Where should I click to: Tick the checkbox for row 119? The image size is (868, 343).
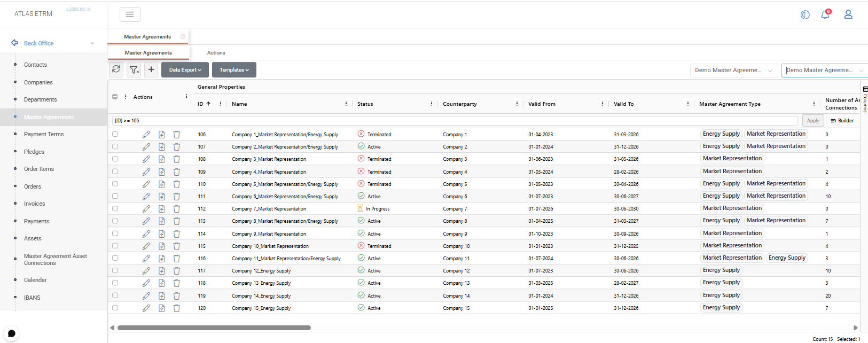(x=115, y=295)
